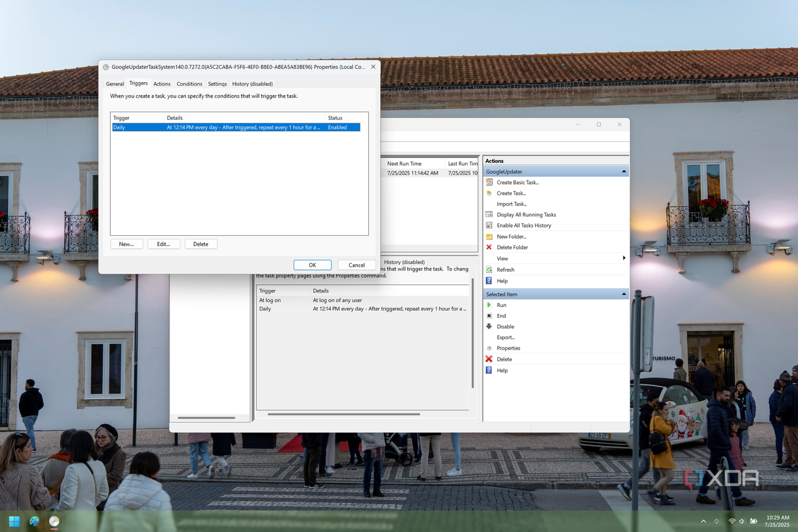The height and width of the screenshot is (532, 798).
Task: Open Help under the GoogleUpdater section
Action: tap(502, 281)
